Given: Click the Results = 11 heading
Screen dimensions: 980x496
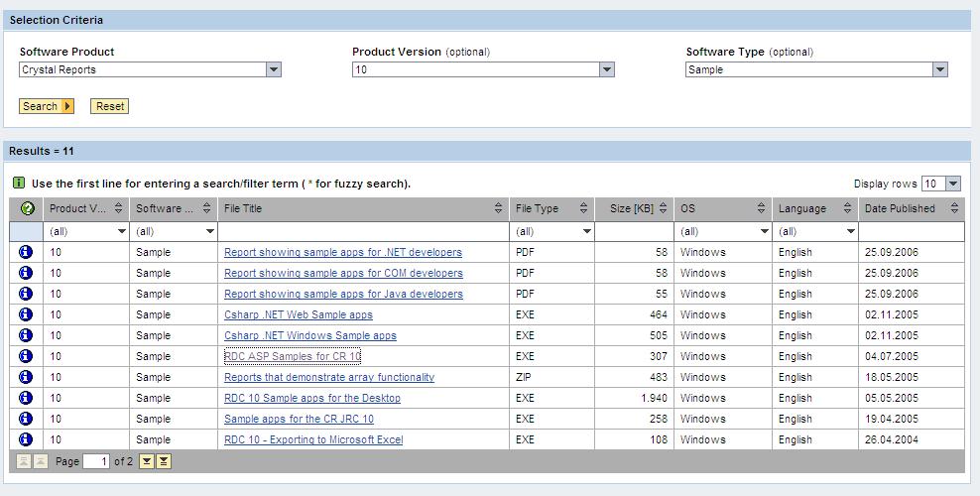Looking at the screenshot, I should click(x=42, y=151).
